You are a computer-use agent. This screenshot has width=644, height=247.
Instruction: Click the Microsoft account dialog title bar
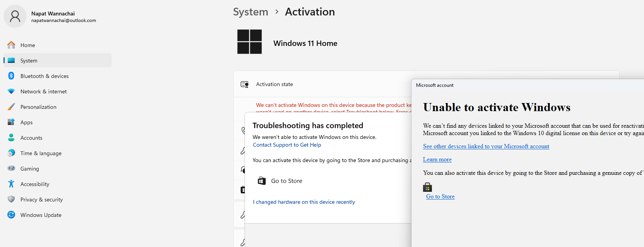528,85
